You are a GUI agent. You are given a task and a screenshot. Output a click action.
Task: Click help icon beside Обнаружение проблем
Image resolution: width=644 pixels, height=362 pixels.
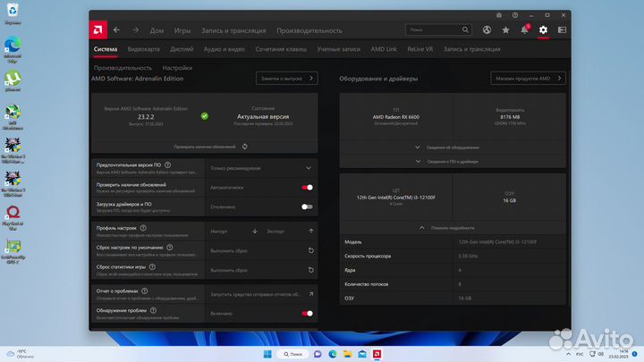pyautogui.click(x=153, y=310)
